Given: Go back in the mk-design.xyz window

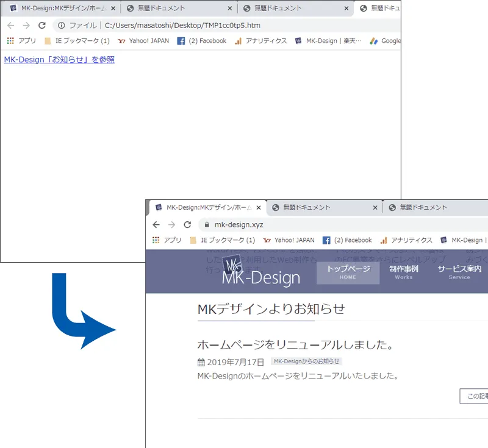Looking at the screenshot, I should (157, 224).
